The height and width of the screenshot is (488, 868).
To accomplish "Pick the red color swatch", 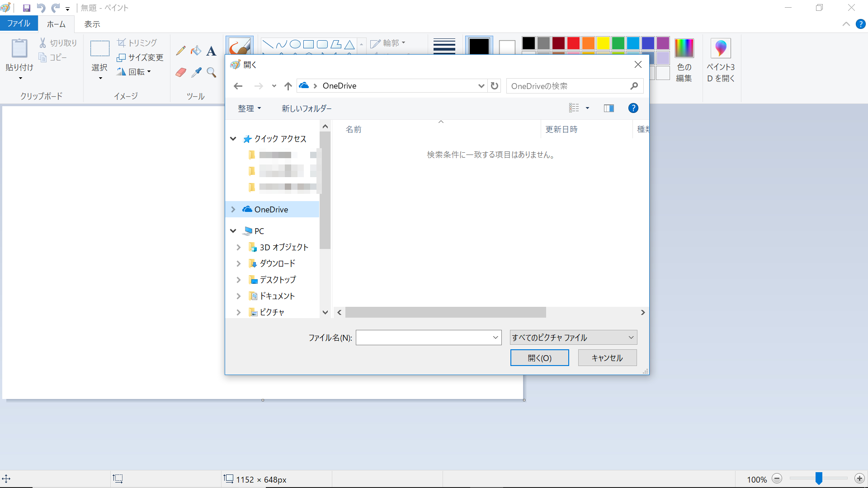I will [573, 43].
